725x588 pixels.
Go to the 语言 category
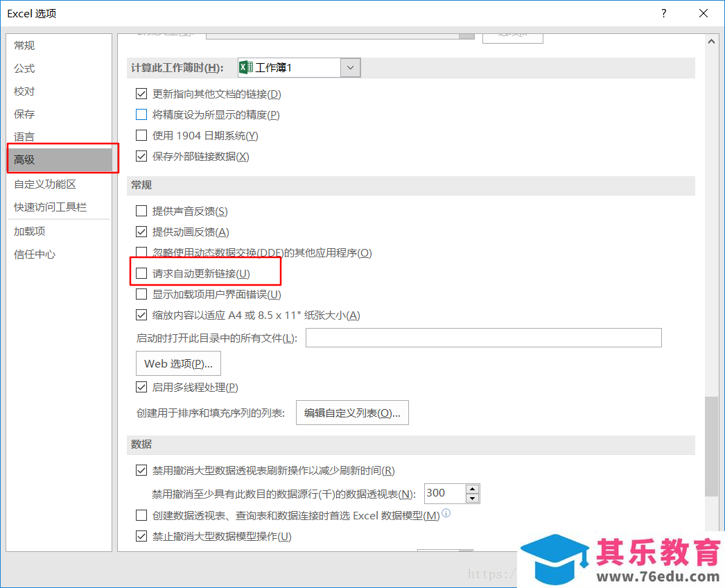(x=24, y=137)
